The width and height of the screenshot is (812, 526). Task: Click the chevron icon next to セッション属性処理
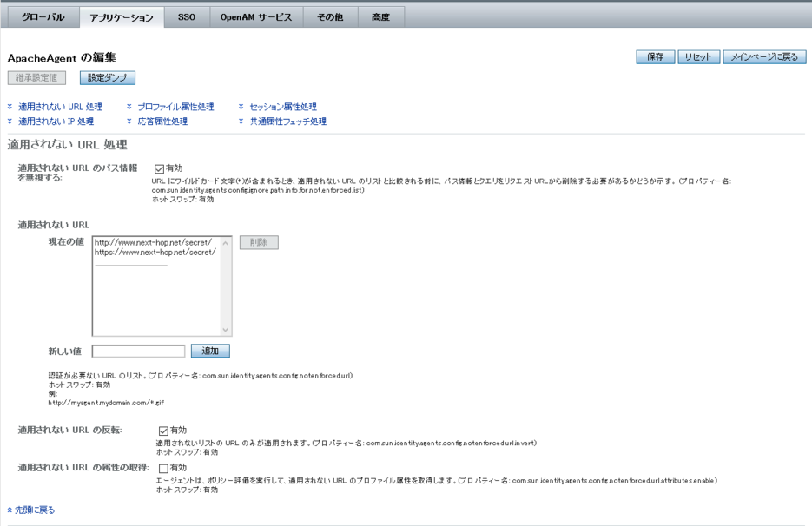[x=239, y=107]
